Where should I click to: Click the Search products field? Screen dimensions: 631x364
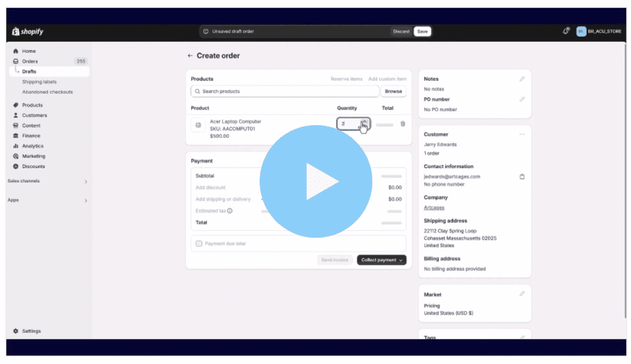pos(285,91)
